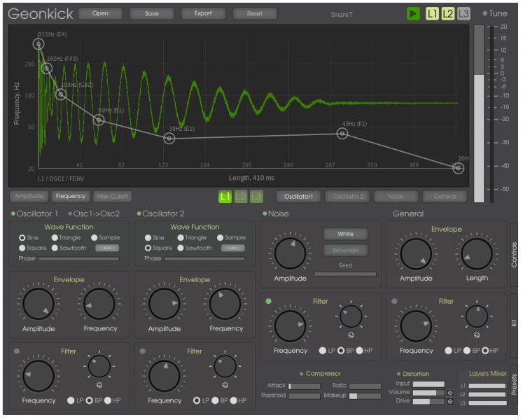Select Brownian noise type
The width and height of the screenshot is (523, 420).
[x=346, y=250]
